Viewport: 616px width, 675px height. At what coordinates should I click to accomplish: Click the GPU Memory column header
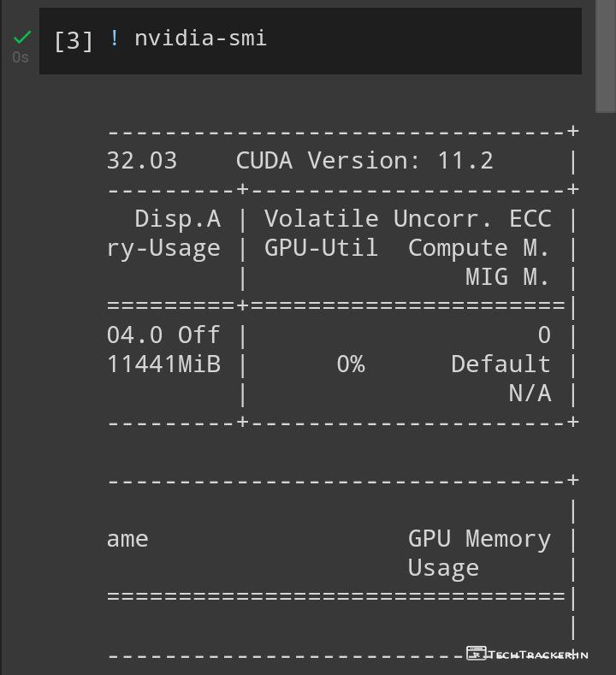(x=479, y=539)
